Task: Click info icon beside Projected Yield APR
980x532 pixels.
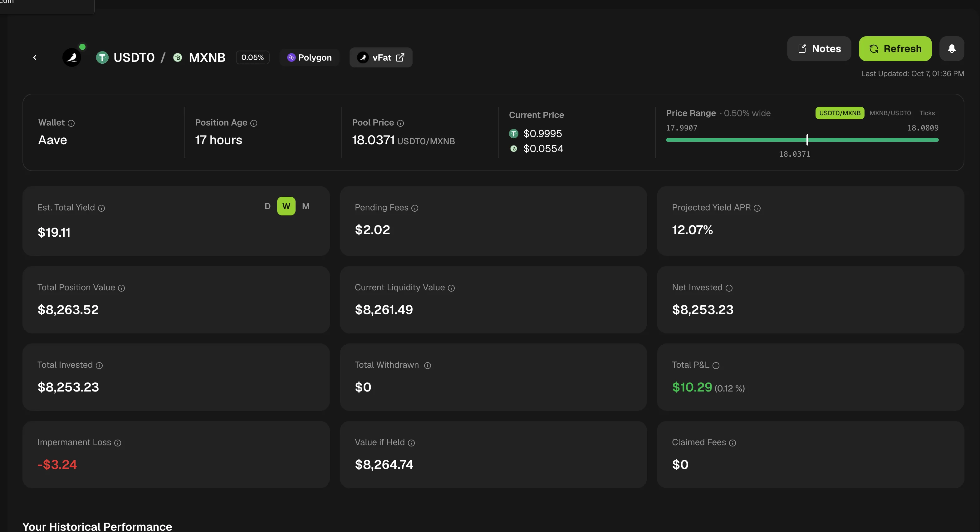Action: pyautogui.click(x=757, y=208)
